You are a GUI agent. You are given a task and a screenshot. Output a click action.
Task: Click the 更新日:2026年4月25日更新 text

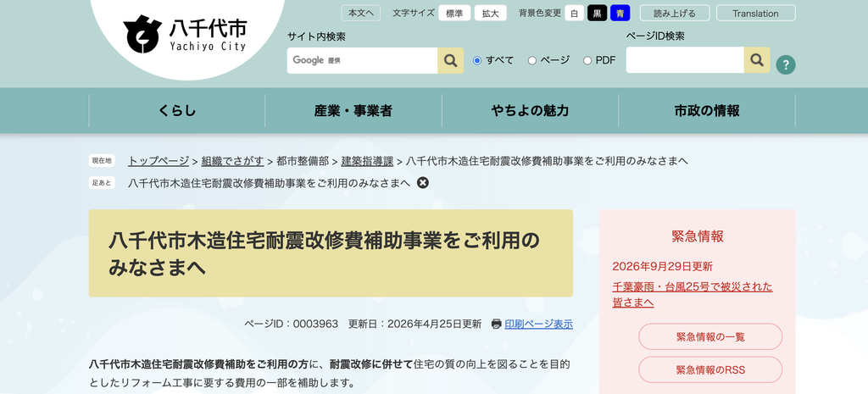(x=415, y=324)
